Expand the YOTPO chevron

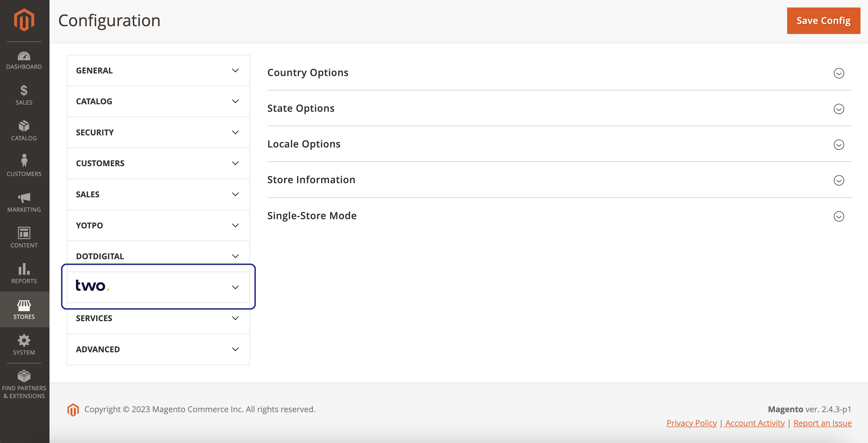click(235, 225)
